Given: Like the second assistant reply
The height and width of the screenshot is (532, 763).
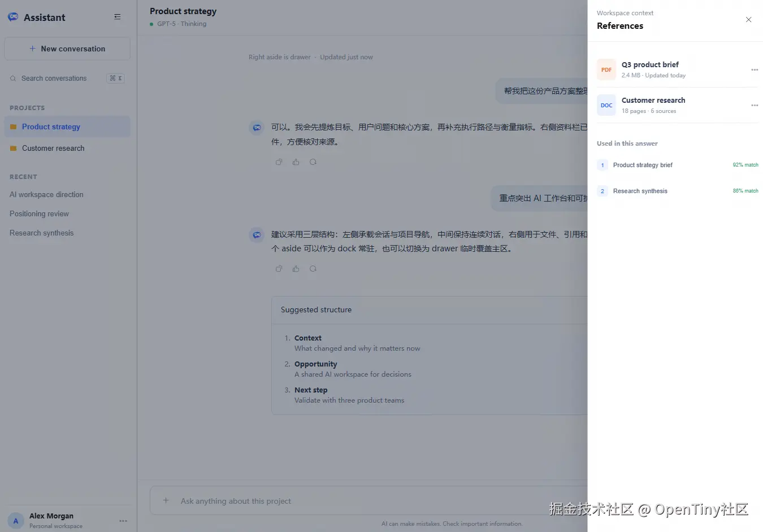Looking at the screenshot, I should tap(296, 269).
